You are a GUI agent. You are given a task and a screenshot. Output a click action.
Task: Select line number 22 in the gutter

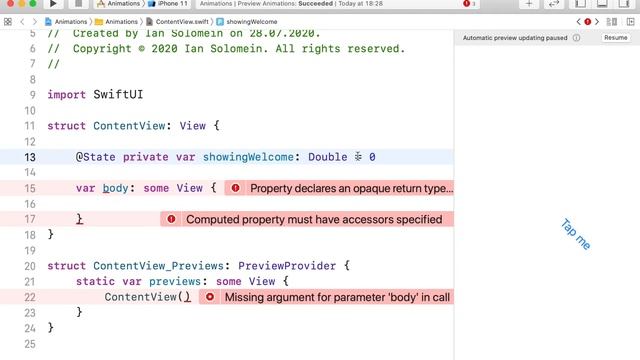pos(30,297)
